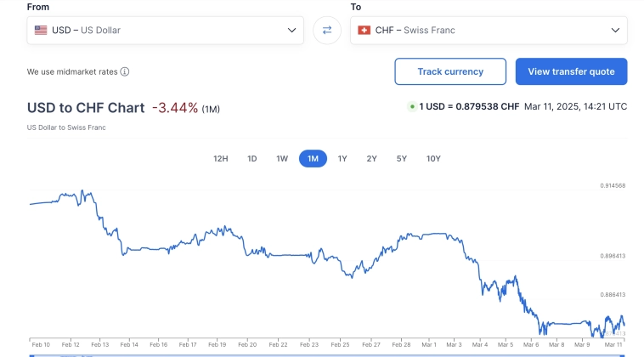644x357 pixels.
Task: Click the green live rate indicator dot
Action: point(412,107)
